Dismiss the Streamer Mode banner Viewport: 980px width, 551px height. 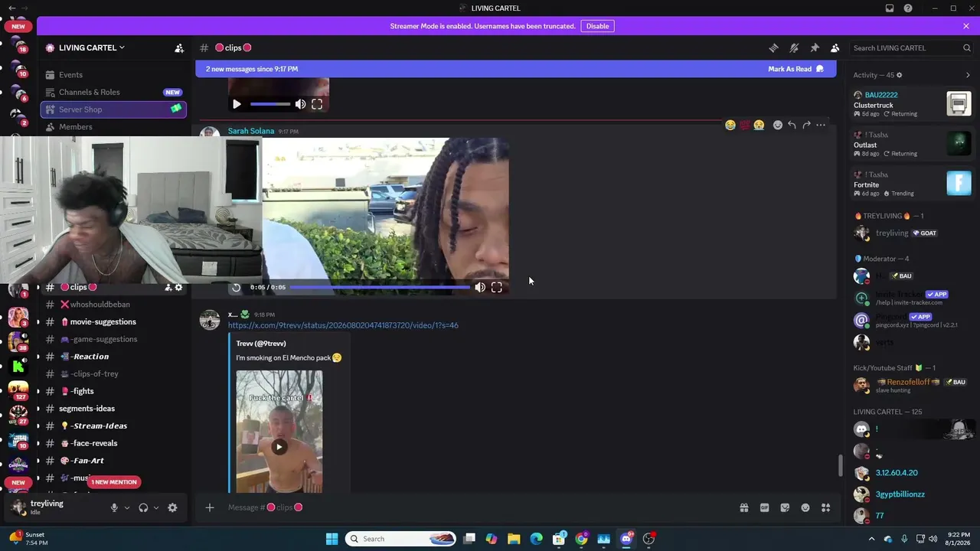point(966,26)
